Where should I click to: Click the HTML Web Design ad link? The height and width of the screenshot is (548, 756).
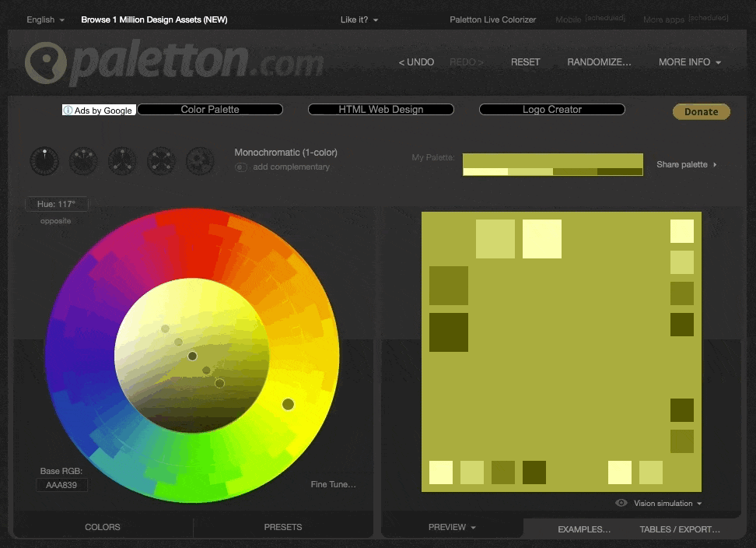coord(381,110)
